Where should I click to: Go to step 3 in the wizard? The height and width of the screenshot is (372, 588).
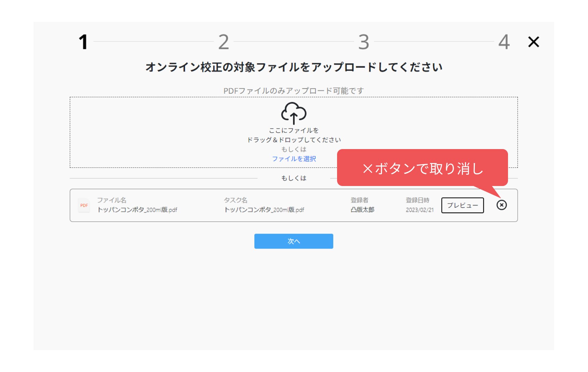tap(364, 42)
